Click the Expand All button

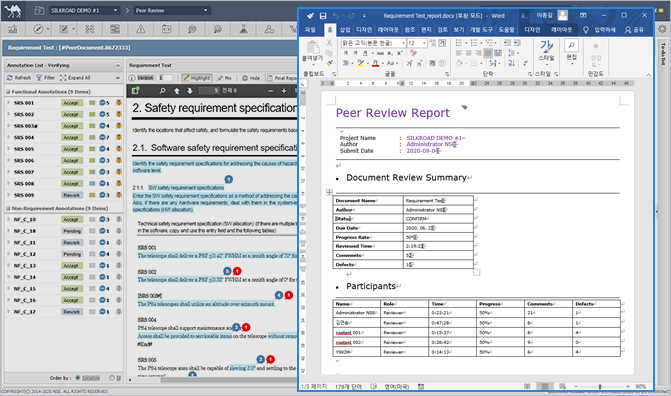click(75, 77)
